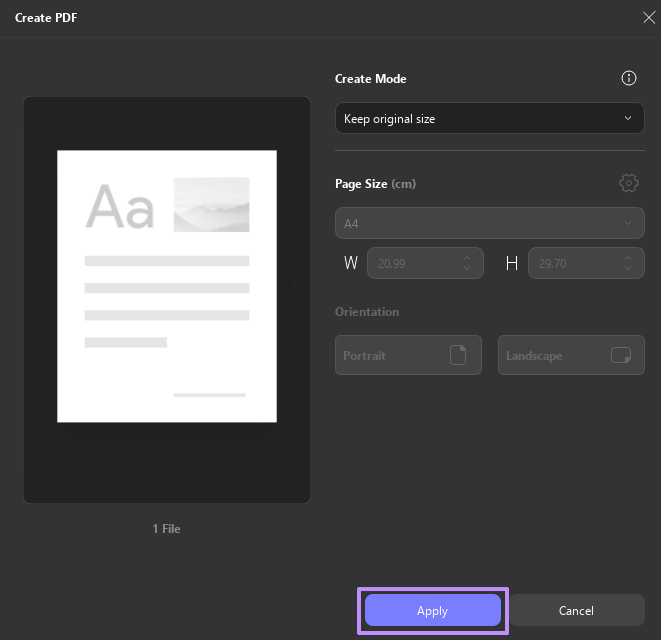This screenshot has height=640, width=661.
Task: Increase width with the up stepper arrow
Action: [x=467, y=258]
